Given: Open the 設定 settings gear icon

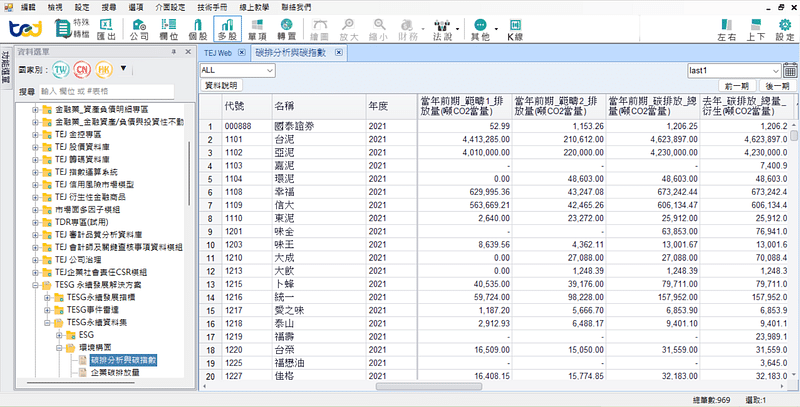Looking at the screenshot, I should pos(783,29).
